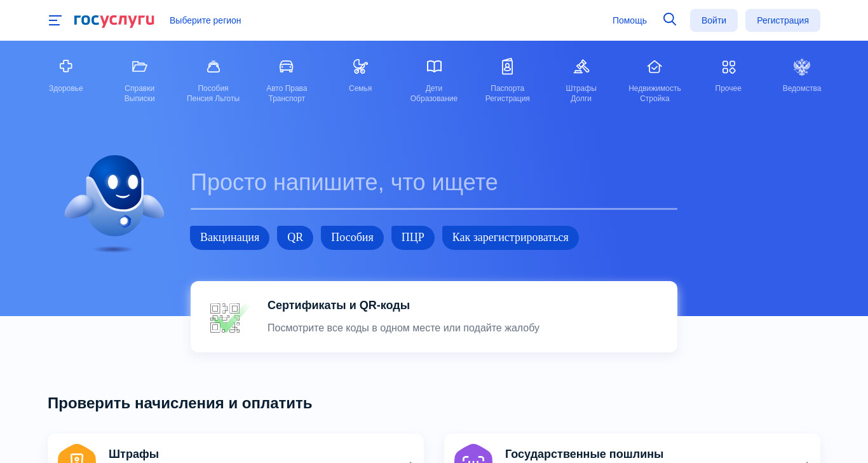This screenshot has width=868, height=463.
Task: Click the Регистрация button
Action: point(783,20)
